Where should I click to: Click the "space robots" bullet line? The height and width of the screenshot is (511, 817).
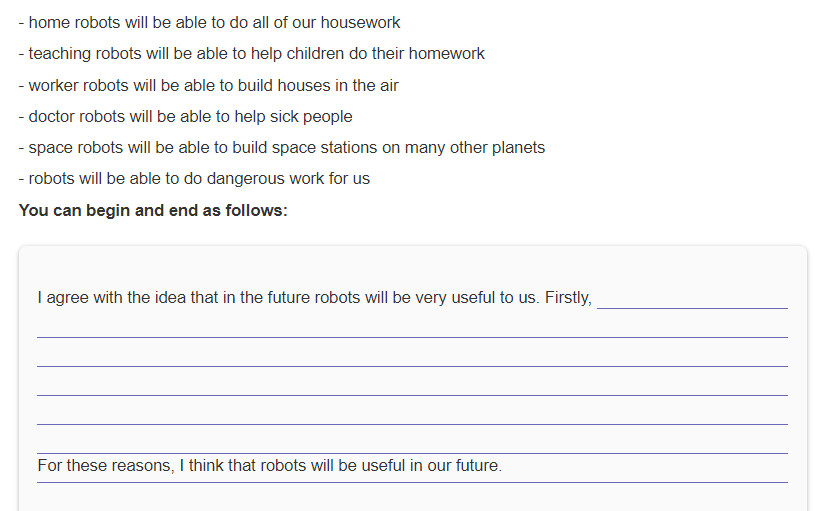click(x=282, y=147)
